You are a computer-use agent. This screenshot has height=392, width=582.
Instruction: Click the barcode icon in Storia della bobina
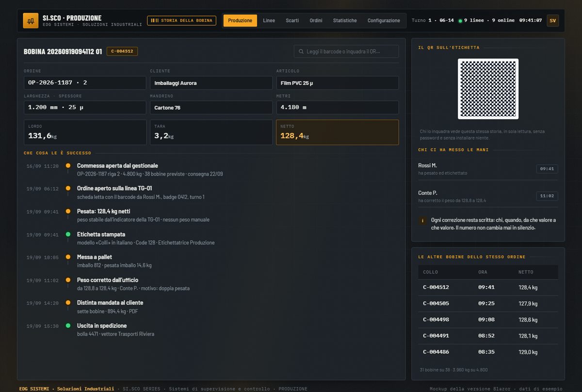(155, 20)
